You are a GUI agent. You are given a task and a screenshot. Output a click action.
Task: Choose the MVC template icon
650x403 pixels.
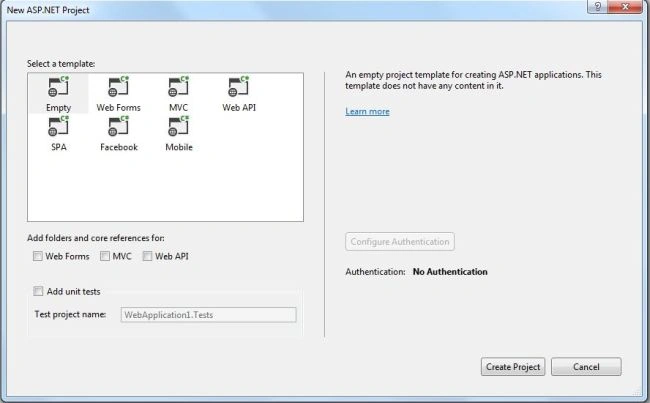point(179,87)
